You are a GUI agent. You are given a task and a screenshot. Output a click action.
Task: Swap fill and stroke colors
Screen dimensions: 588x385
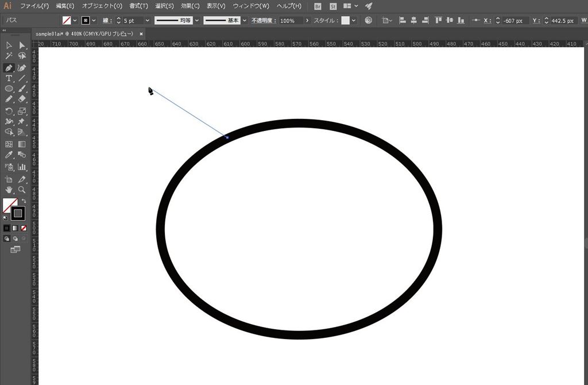coord(24,201)
